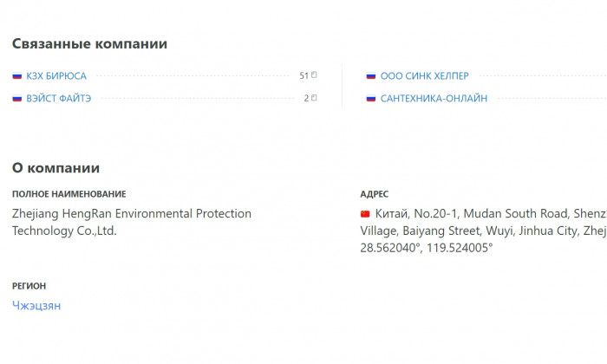Click the 2 count for ВЭЙСТ ФАЙТЭ
The image size is (607, 364).
click(x=306, y=98)
